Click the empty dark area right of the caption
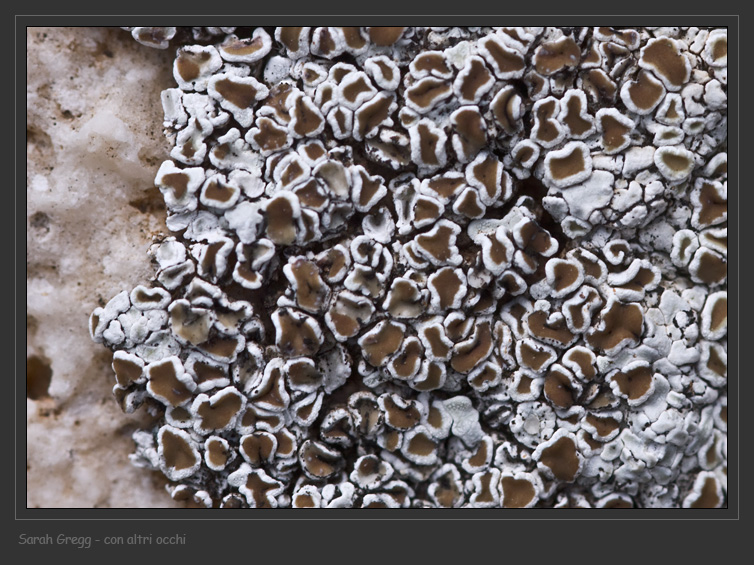Viewport: 754px width, 565px height. pyautogui.click(x=480, y=541)
